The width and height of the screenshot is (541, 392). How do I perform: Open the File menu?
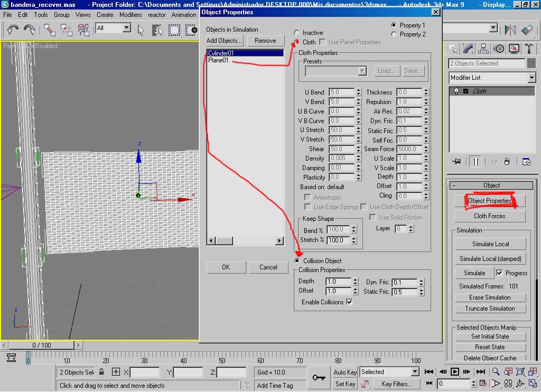point(7,14)
